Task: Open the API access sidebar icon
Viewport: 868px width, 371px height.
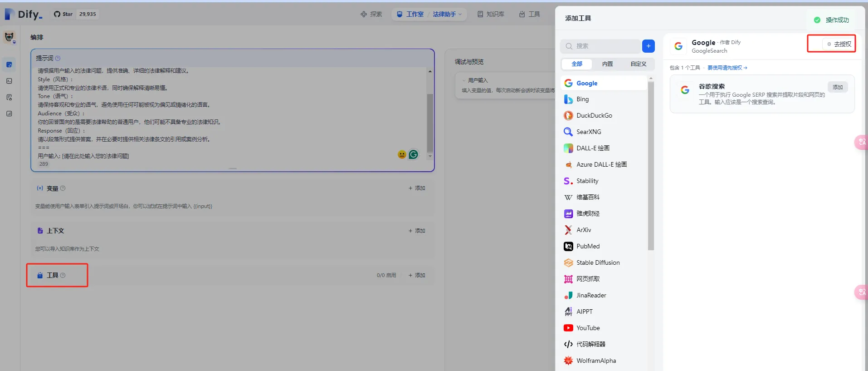Action: click(x=10, y=81)
